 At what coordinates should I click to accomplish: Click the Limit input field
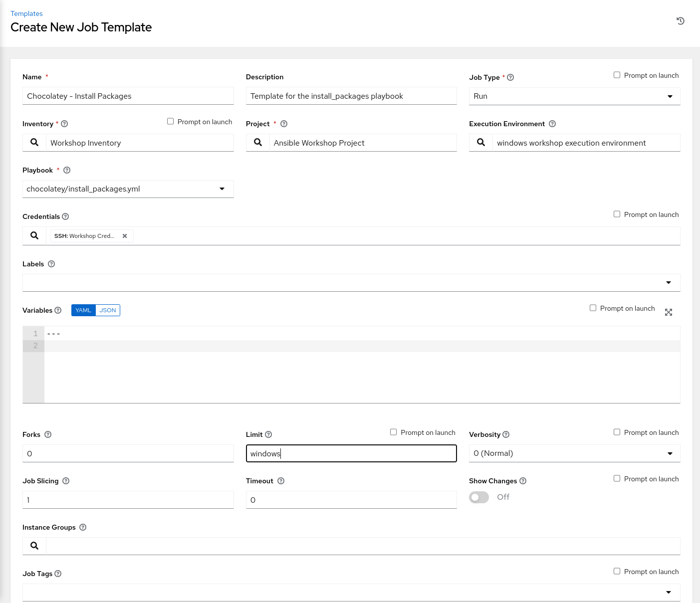[351, 453]
